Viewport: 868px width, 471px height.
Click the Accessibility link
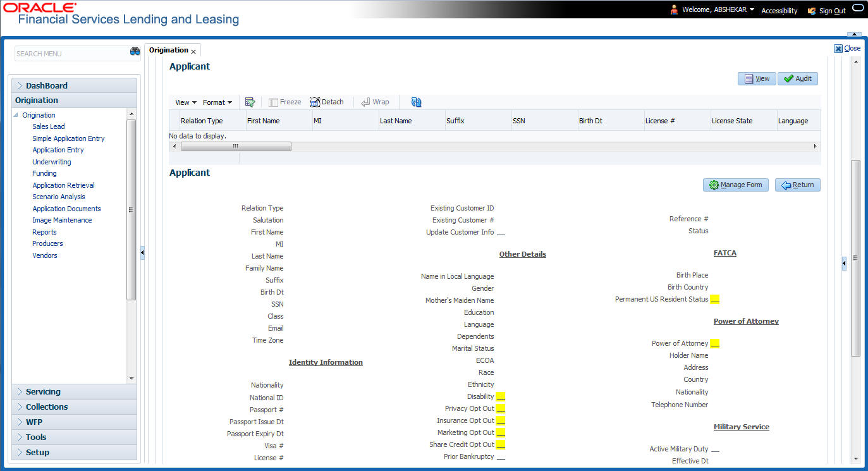779,11
